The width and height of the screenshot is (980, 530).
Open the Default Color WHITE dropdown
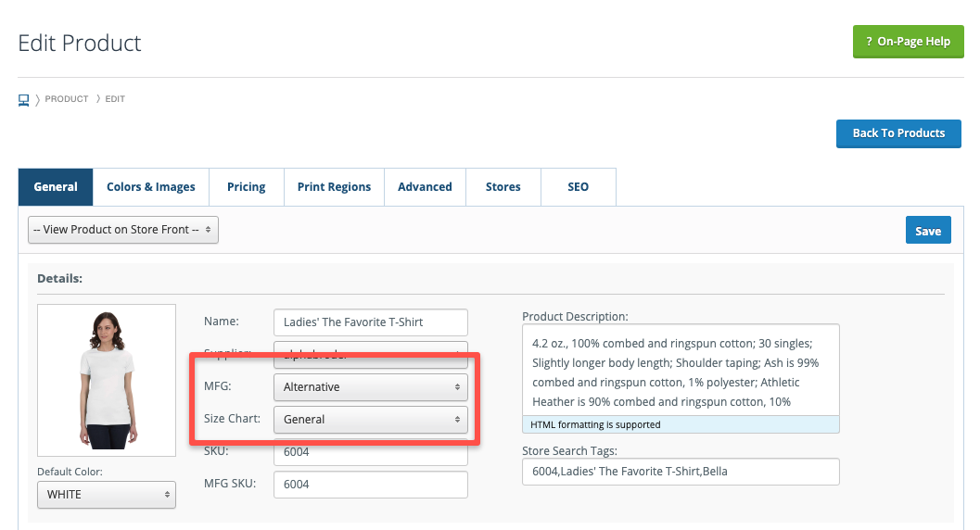click(x=107, y=494)
